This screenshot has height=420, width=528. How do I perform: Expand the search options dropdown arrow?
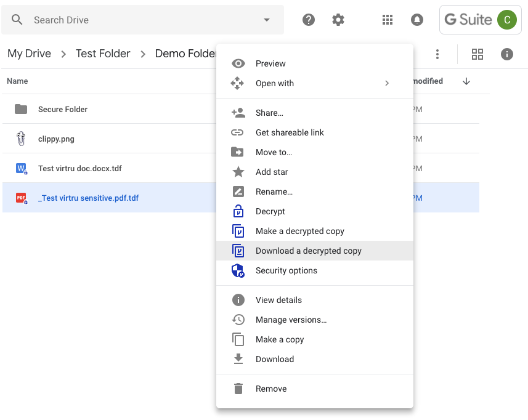click(267, 20)
